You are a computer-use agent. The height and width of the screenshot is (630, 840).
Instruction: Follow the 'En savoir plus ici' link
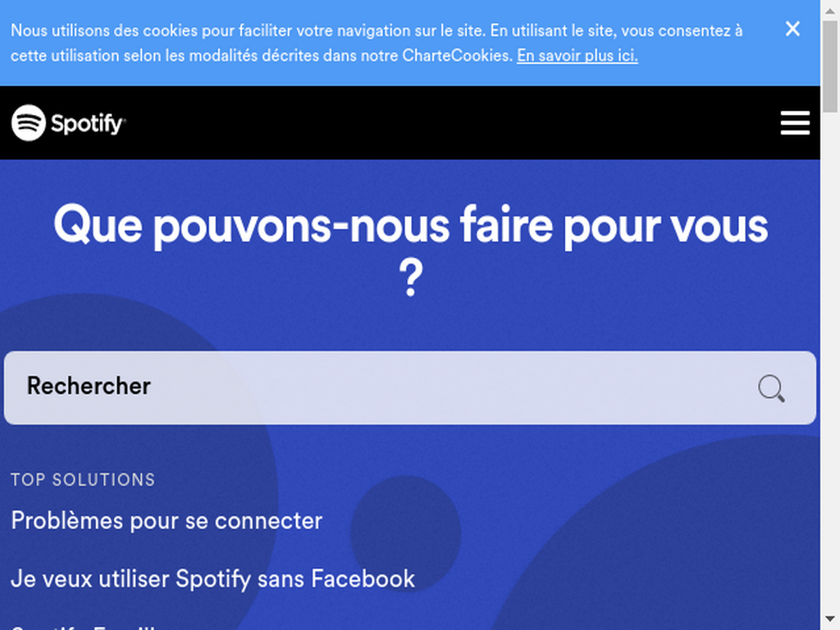click(x=577, y=55)
